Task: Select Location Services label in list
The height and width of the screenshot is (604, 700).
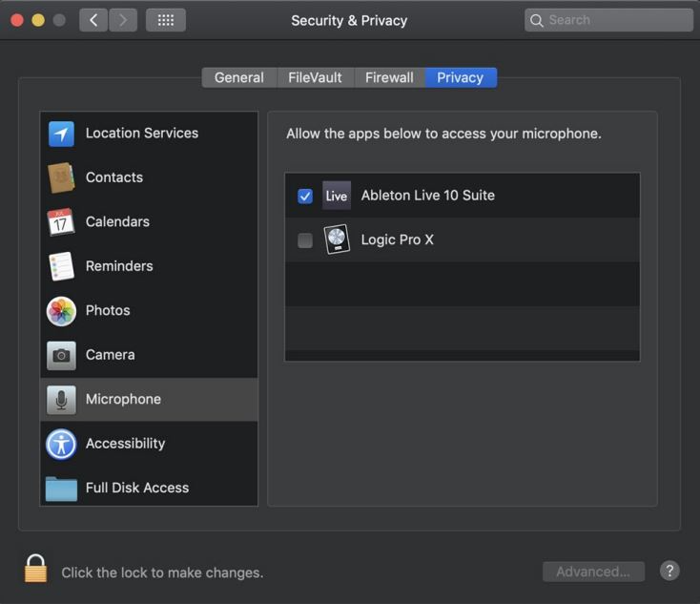Action: pos(142,134)
